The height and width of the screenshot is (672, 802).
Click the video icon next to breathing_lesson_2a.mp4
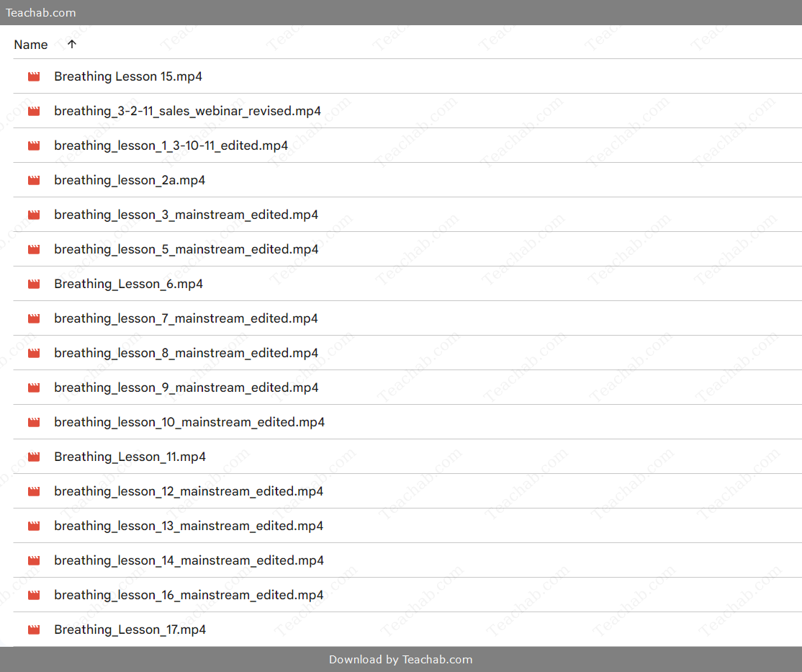(34, 180)
